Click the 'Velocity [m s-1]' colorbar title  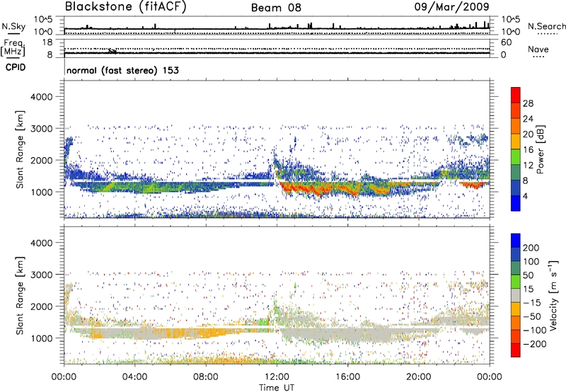553,295
